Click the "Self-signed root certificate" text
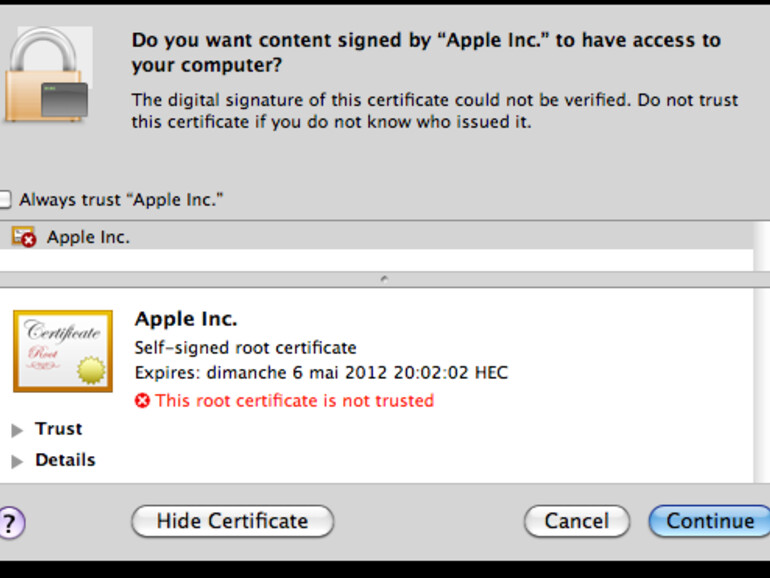The height and width of the screenshot is (578, 770). 245,348
